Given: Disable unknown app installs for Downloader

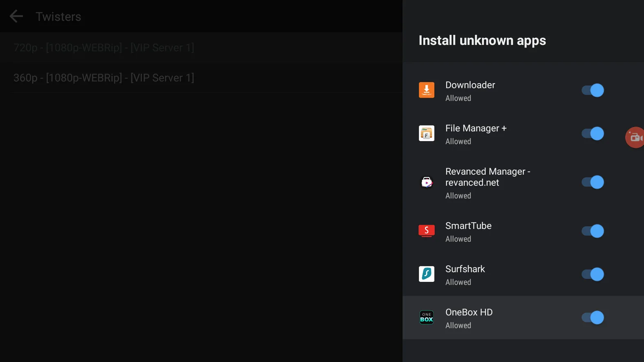Looking at the screenshot, I should 593,90.
